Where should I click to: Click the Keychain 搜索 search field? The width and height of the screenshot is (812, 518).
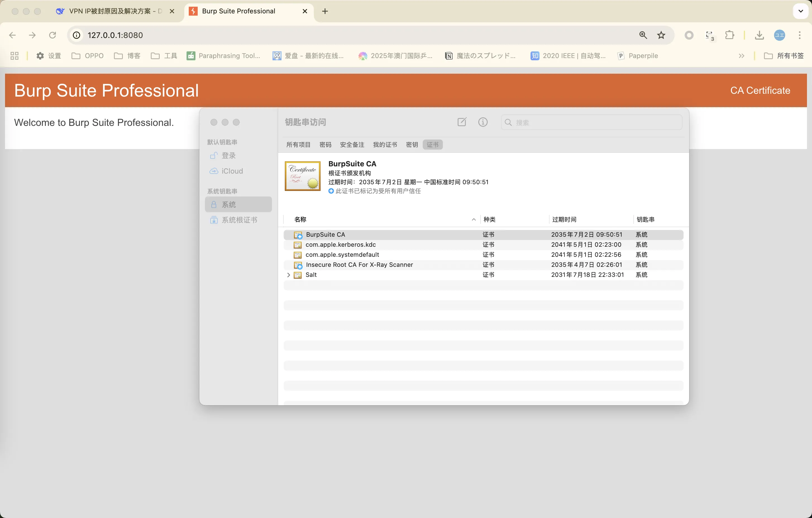point(591,122)
